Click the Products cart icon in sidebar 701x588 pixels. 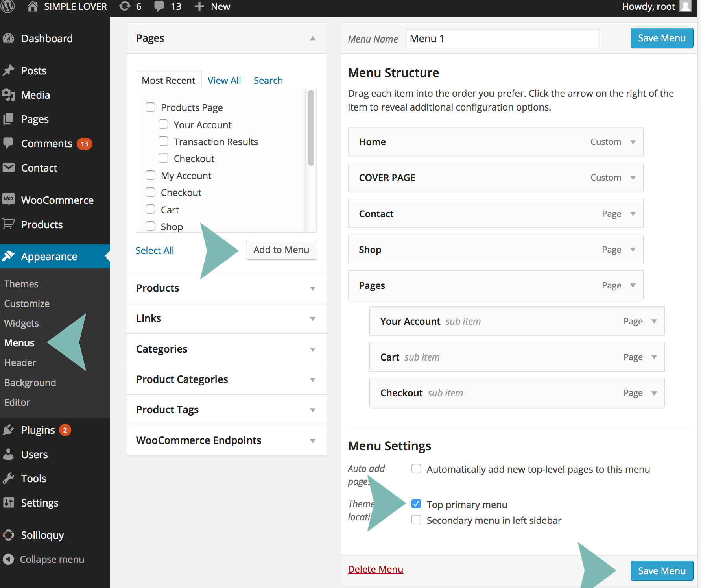(9, 224)
